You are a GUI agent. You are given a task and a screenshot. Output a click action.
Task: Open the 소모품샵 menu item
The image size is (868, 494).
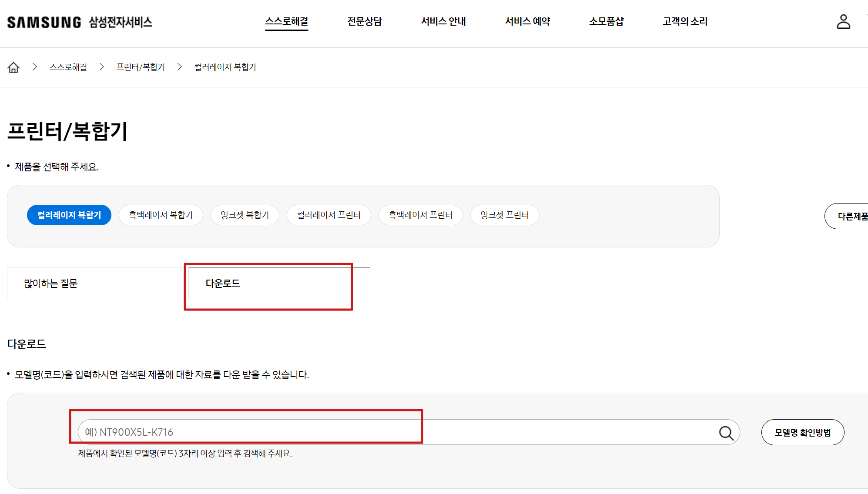point(607,21)
